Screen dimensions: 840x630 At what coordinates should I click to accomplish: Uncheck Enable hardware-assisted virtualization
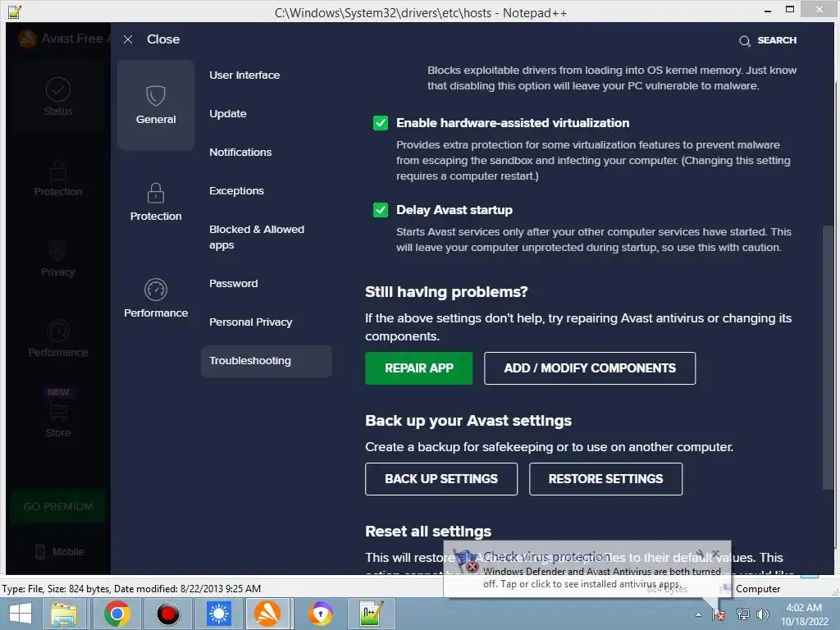381,123
